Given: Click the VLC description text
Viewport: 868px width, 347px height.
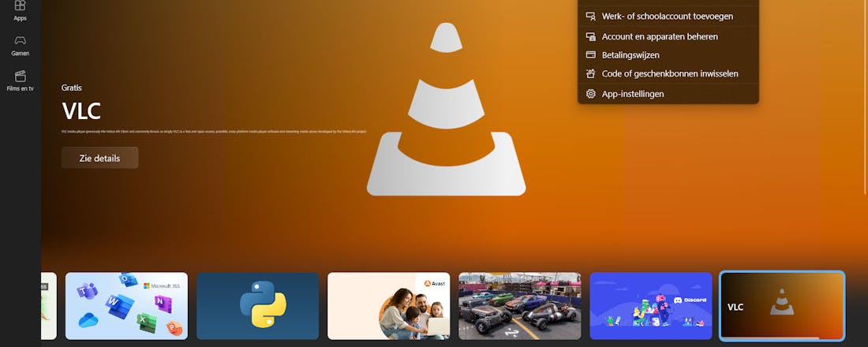Looking at the screenshot, I should (x=214, y=132).
